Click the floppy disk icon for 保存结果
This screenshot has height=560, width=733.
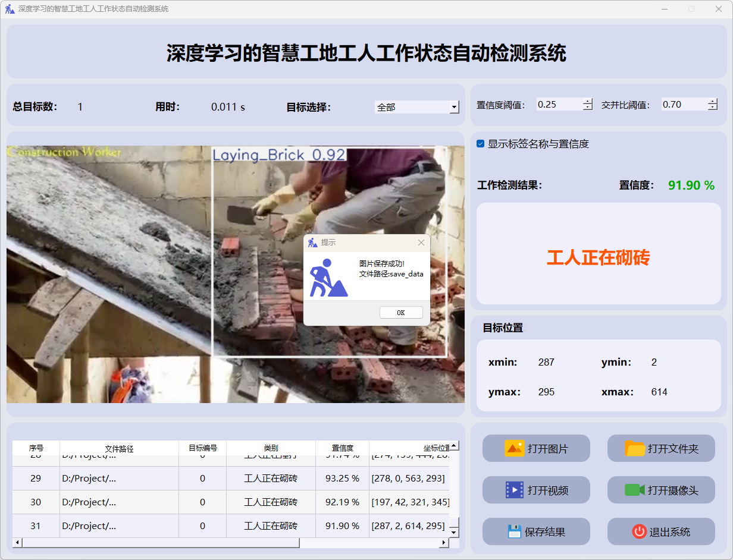click(x=515, y=531)
